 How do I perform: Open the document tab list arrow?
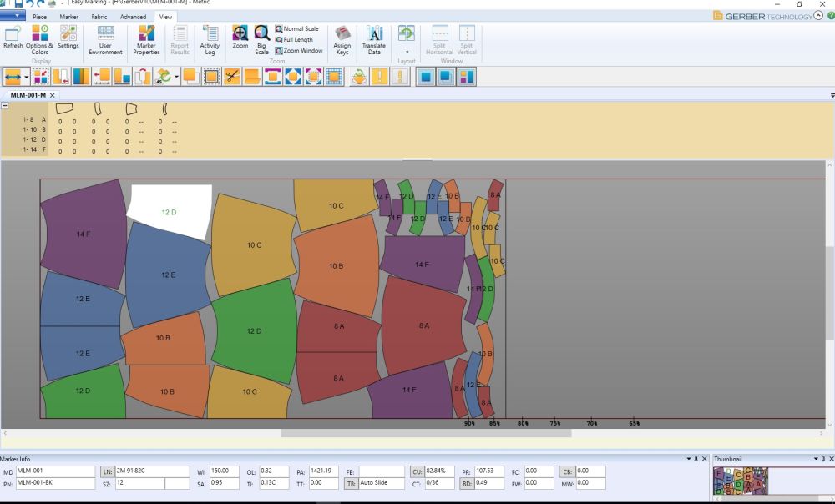tap(832, 95)
